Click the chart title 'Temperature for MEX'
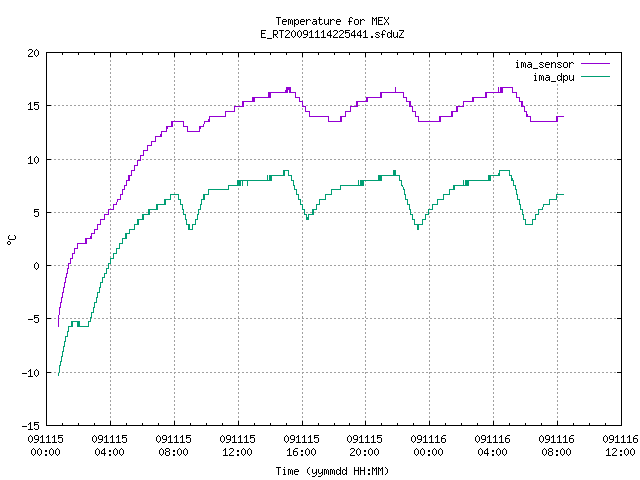The image size is (640, 480). click(x=332, y=21)
